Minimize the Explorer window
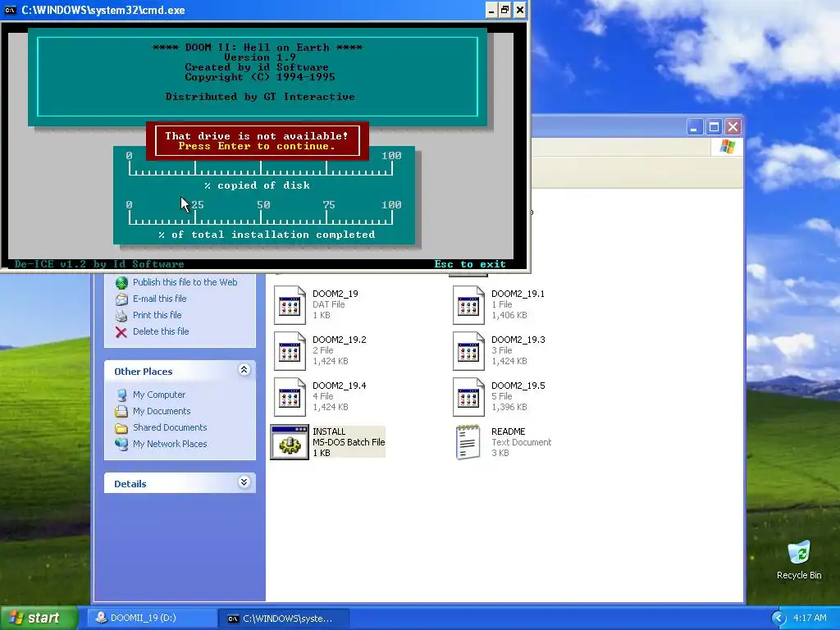Screen dimensions: 840x630 [695, 127]
